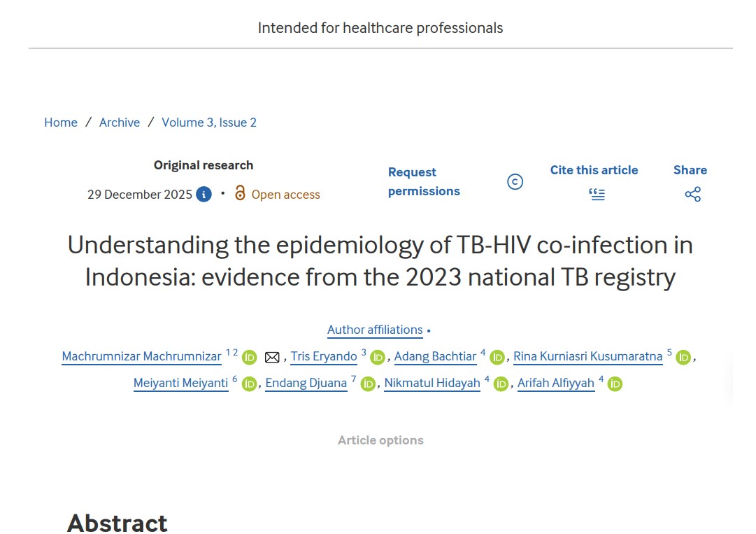Screen dimensions: 756x534
Task: Click the copyright permissions icon
Action: click(515, 182)
